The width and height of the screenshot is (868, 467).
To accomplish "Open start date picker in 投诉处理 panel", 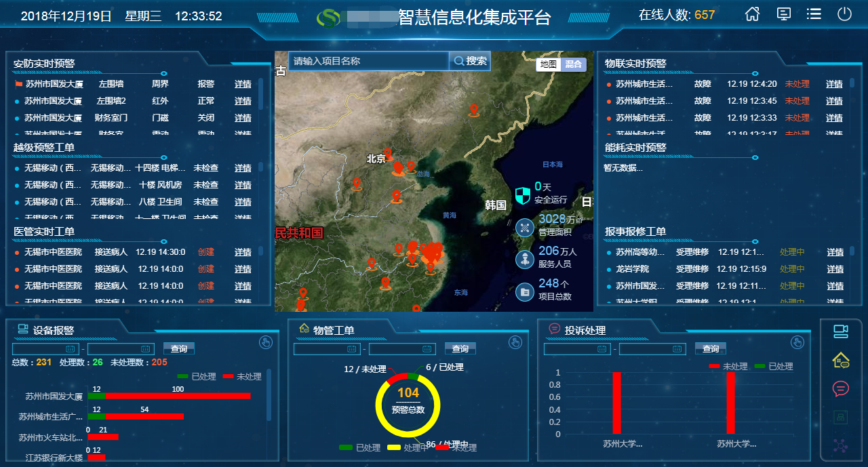I will (x=577, y=349).
